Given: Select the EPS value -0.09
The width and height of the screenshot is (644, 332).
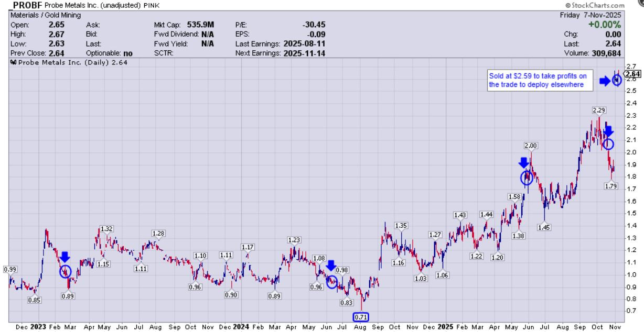Looking at the screenshot, I should (316, 34).
